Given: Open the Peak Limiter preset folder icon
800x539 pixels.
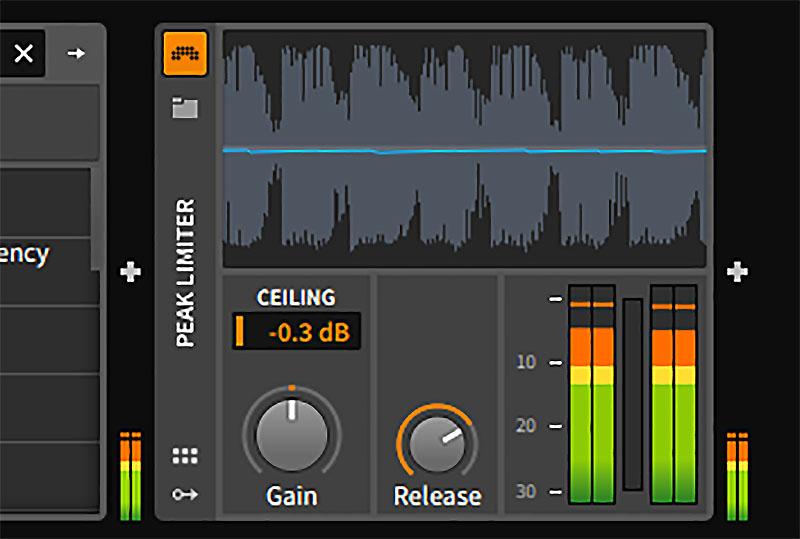Looking at the screenshot, I should pyautogui.click(x=185, y=108).
